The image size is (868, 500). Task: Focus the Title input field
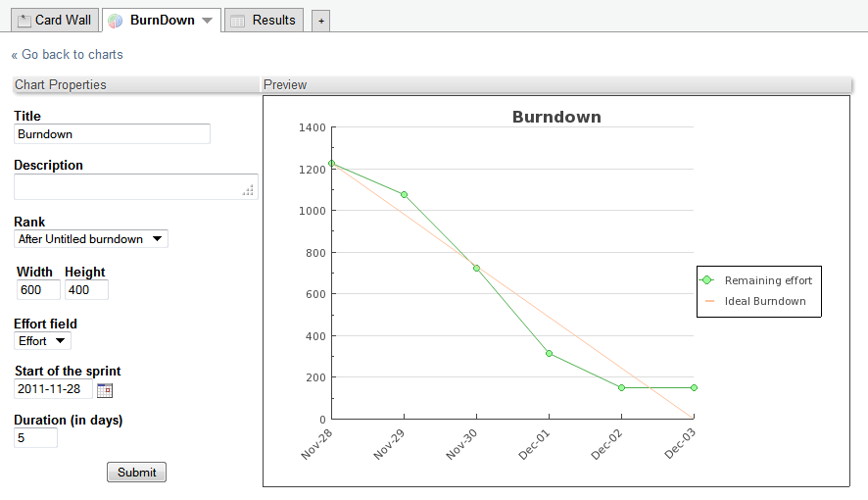click(x=112, y=134)
